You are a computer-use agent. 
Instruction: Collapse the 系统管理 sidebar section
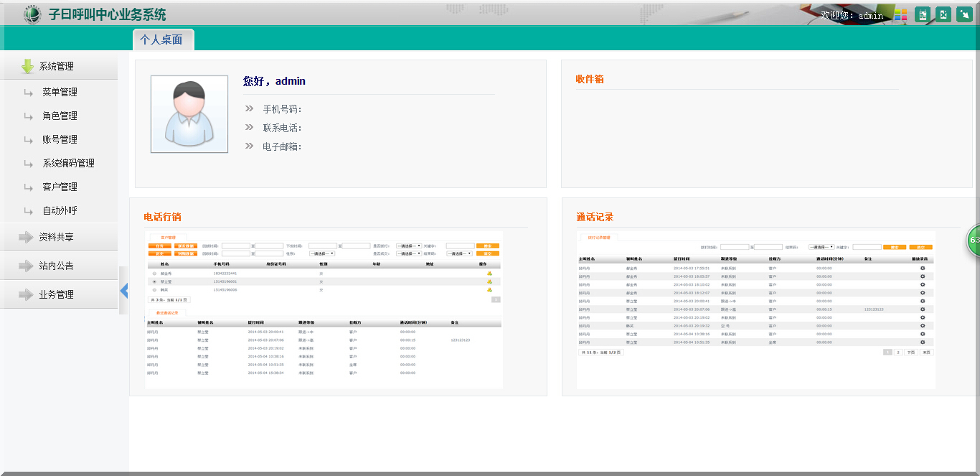[x=57, y=66]
